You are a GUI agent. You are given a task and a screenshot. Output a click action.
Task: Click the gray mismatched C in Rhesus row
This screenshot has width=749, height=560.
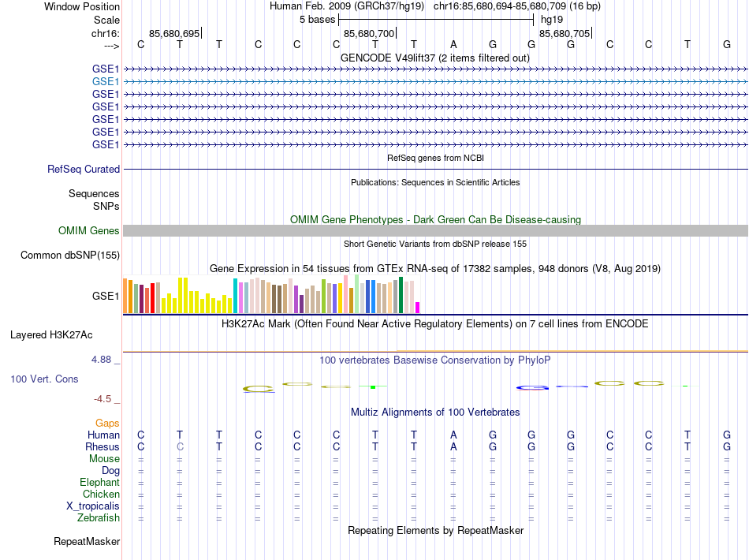[x=180, y=446]
